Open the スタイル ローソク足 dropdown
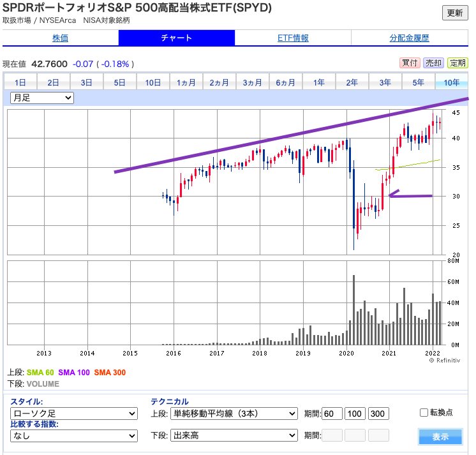 pos(74,414)
